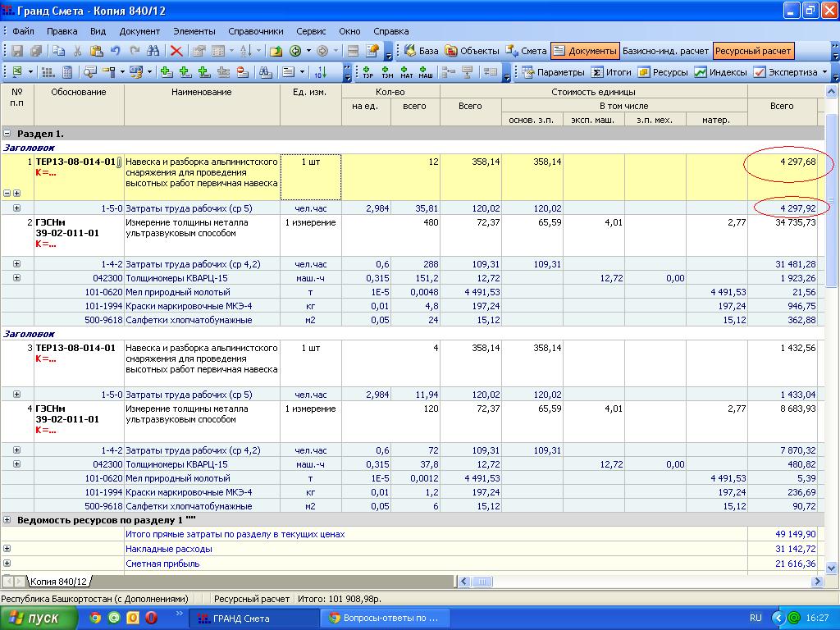Open the Справочники menu

pos(255,31)
